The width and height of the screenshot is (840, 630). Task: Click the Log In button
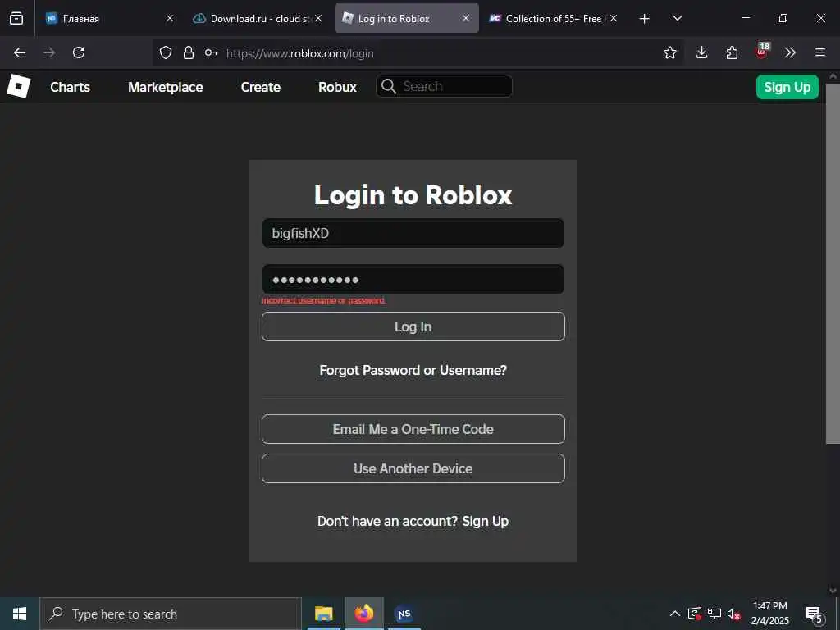coord(413,326)
